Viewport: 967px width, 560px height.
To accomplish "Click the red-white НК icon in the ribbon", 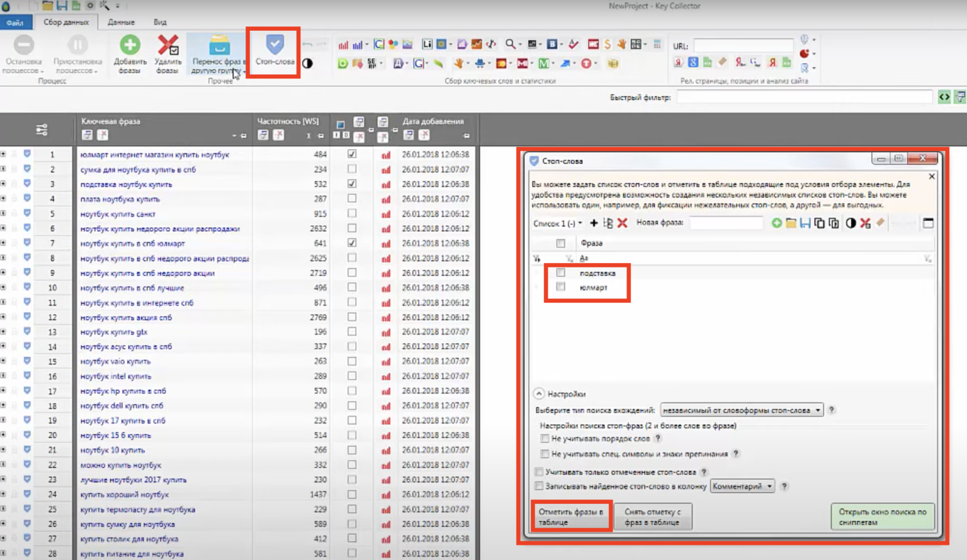I will coord(593,44).
